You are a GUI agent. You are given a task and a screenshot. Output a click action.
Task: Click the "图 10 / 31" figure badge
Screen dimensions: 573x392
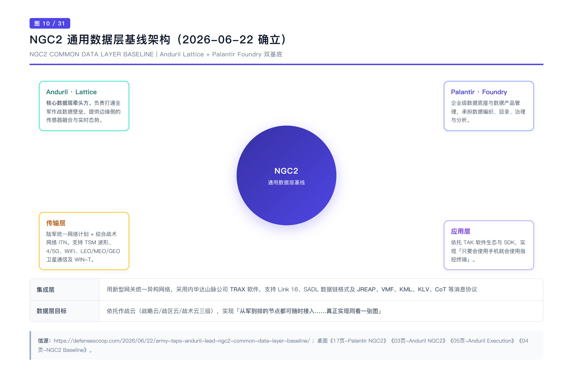(50, 23)
